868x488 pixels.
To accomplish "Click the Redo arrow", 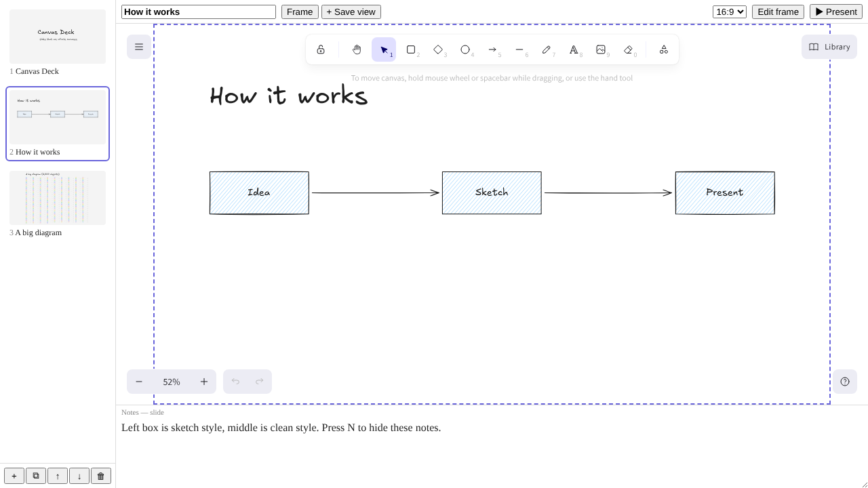I will [259, 382].
